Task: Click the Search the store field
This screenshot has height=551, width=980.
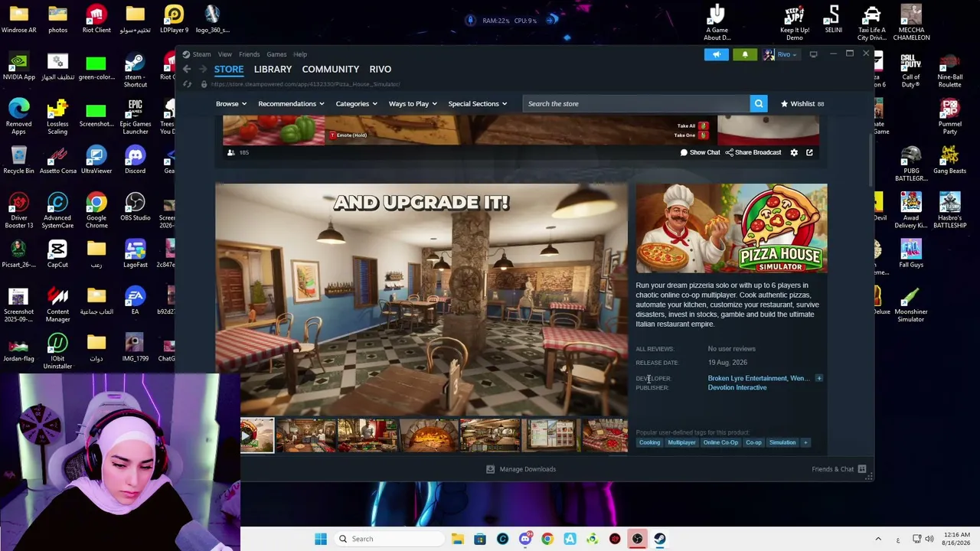Action: (x=636, y=103)
